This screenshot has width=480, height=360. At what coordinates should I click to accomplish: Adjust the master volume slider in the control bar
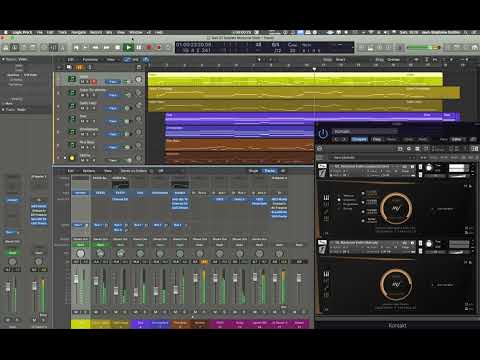[423, 47]
